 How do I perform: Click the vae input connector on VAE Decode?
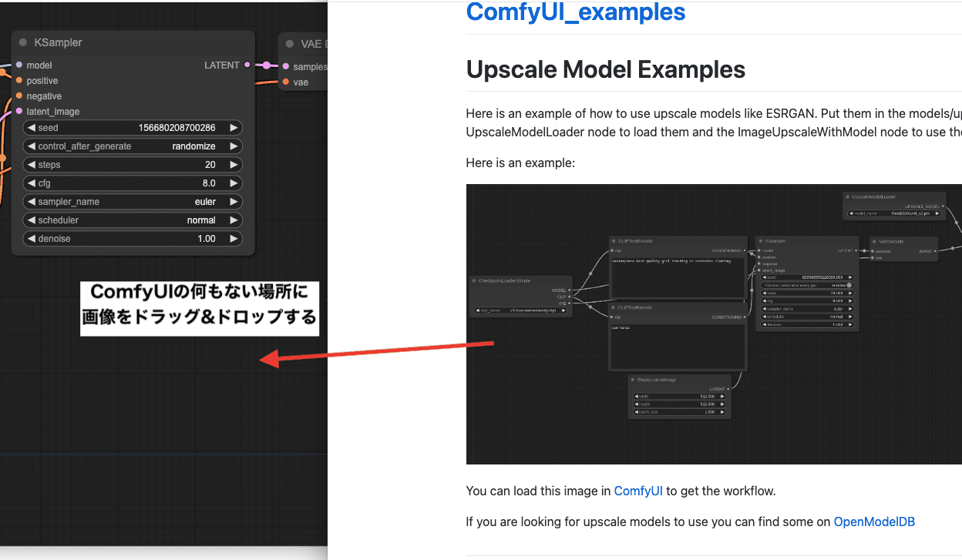point(285,82)
